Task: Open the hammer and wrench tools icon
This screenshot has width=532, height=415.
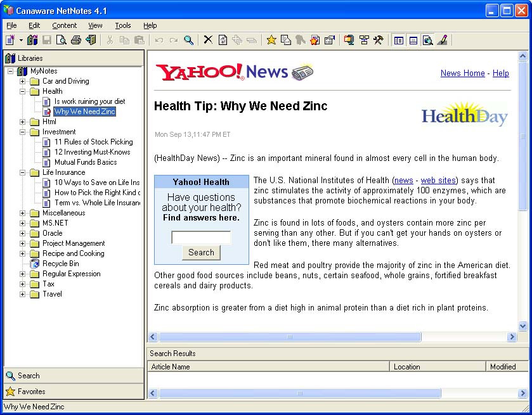Action: pos(379,40)
